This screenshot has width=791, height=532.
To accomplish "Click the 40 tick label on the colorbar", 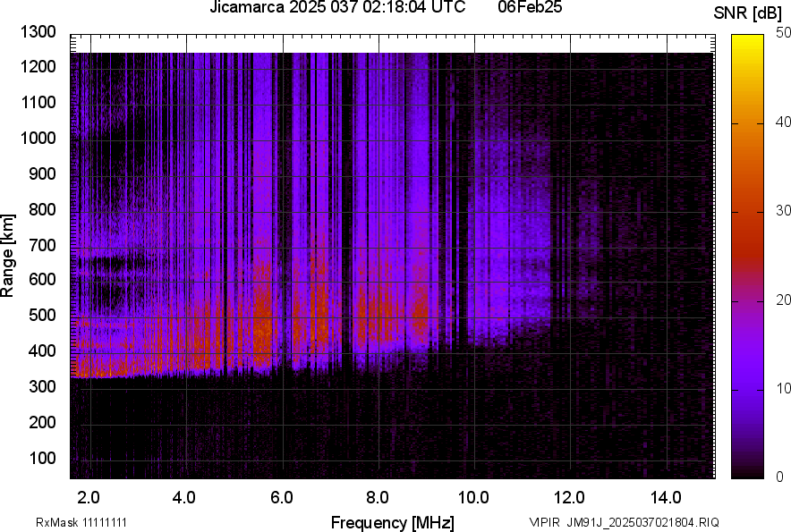I will pyautogui.click(x=782, y=122).
